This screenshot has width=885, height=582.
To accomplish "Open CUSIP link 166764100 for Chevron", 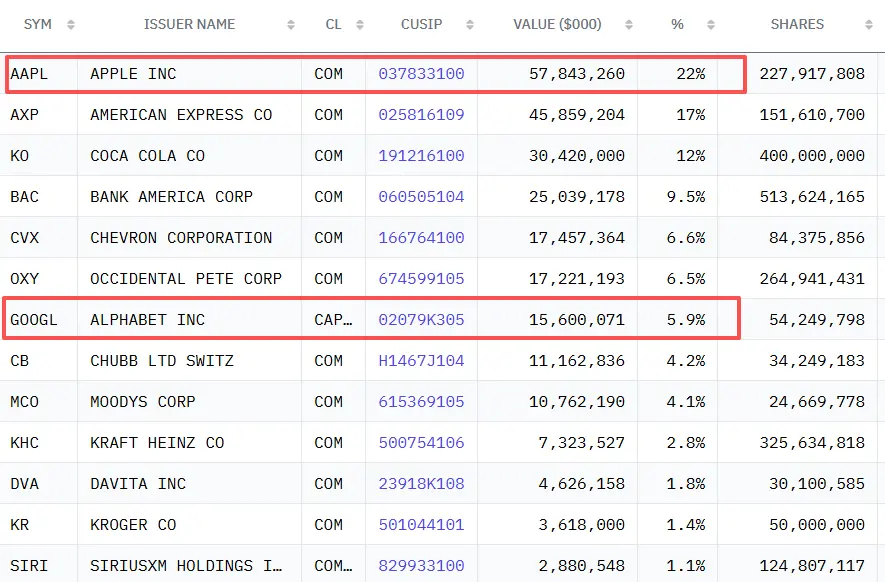I will click(x=421, y=238).
